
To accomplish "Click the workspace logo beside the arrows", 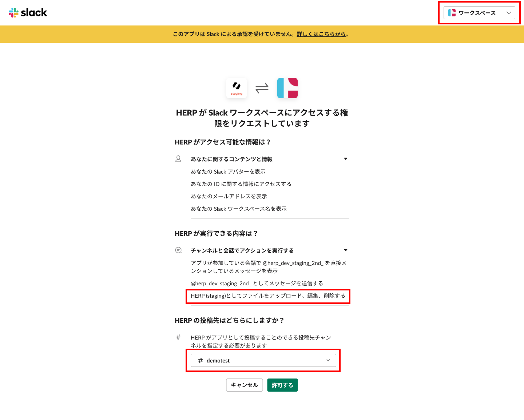I will 287,88.
